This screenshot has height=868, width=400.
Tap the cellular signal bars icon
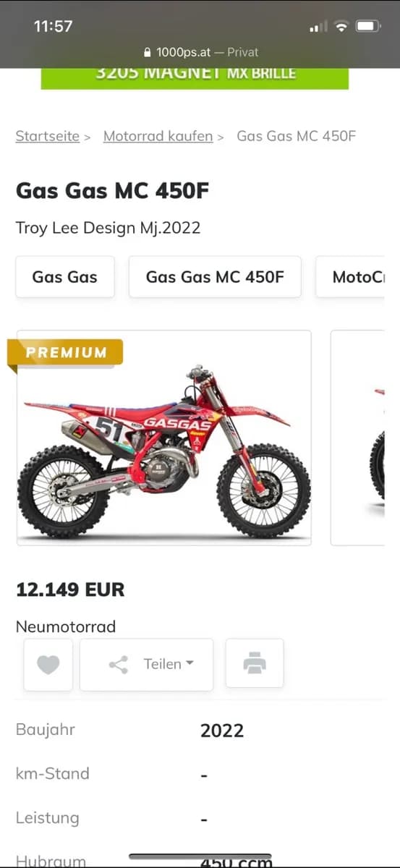click(318, 27)
